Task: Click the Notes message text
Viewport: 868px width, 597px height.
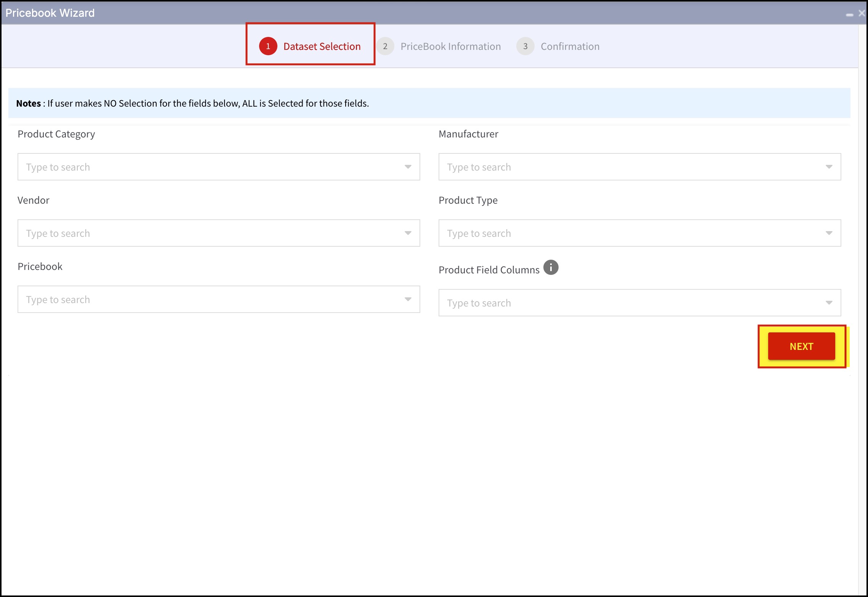Action: click(192, 103)
